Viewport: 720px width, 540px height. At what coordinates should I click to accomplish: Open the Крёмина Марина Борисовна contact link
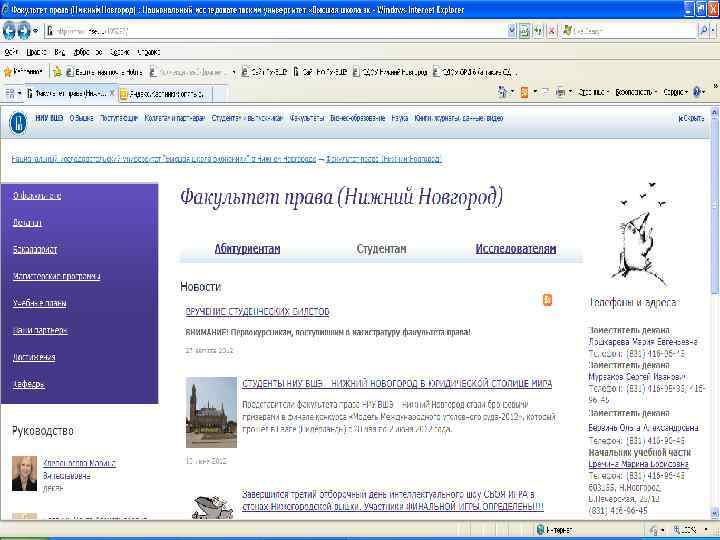coord(638,464)
